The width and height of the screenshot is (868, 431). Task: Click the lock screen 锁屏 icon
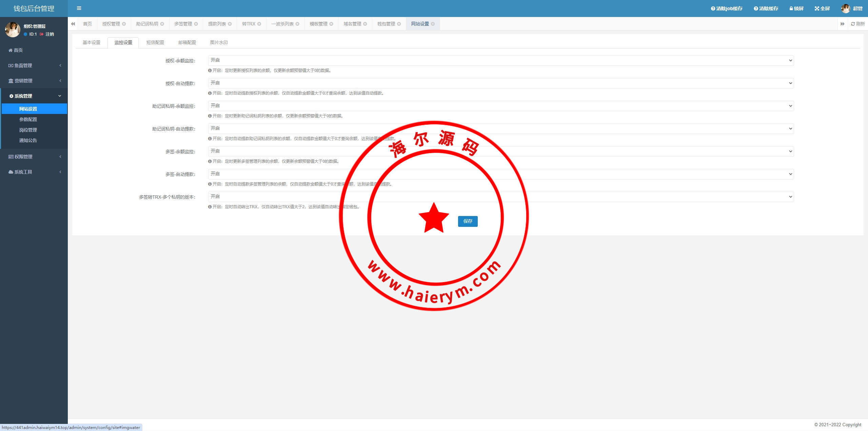[791, 8]
